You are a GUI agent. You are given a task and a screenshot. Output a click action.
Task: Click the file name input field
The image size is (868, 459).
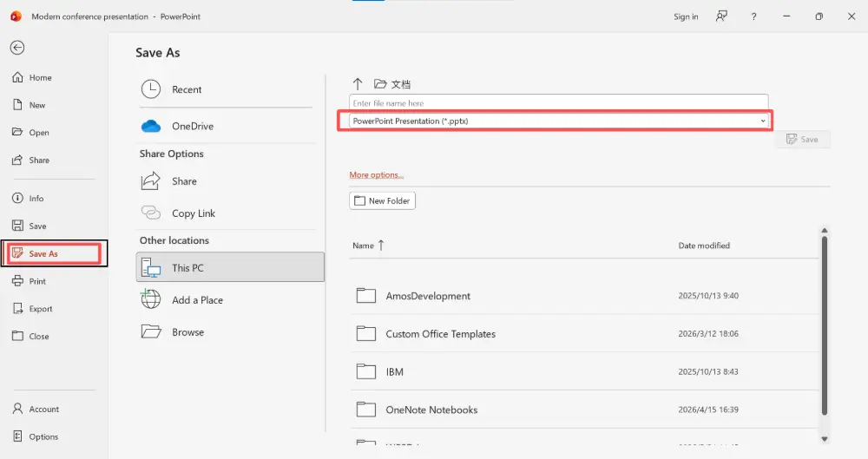(x=558, y=103)
